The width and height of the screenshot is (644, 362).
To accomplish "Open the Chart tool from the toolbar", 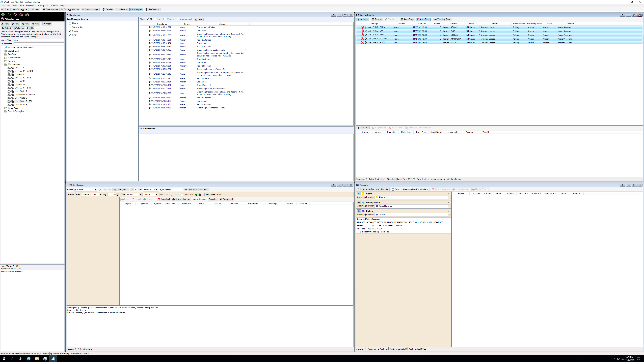I will click(x=5, y=9).
